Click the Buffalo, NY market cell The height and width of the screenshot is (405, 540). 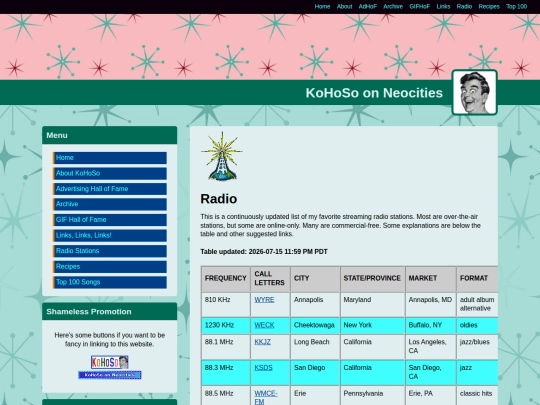tap(430, 325)
